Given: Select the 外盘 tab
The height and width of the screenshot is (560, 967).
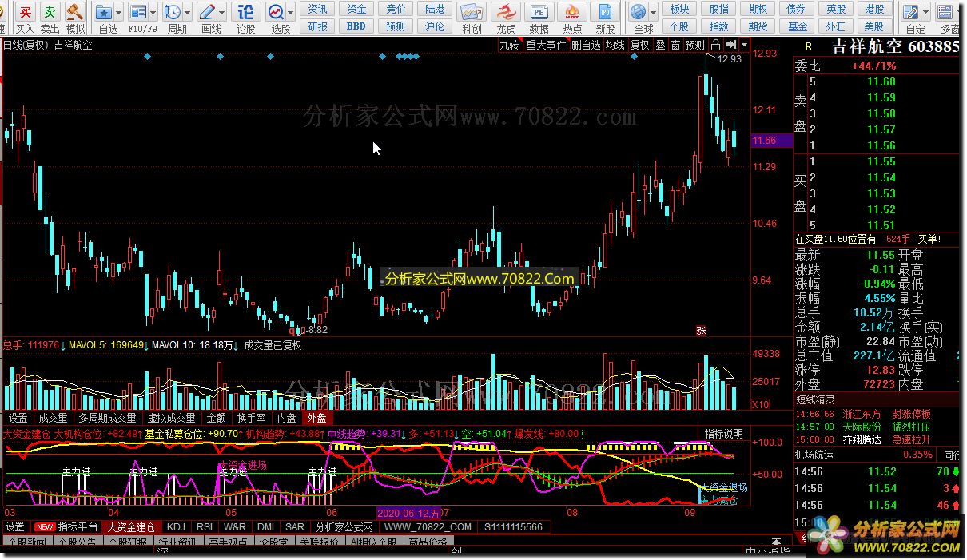Looking at the screenshot, I should click(x=316, y=418).
